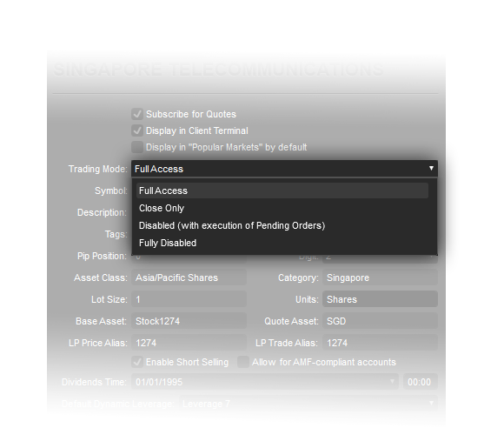Viewport: 504px width, 428px height.
Task: Toggle Subscribe for Quotes checkbox
Action: 137,114
